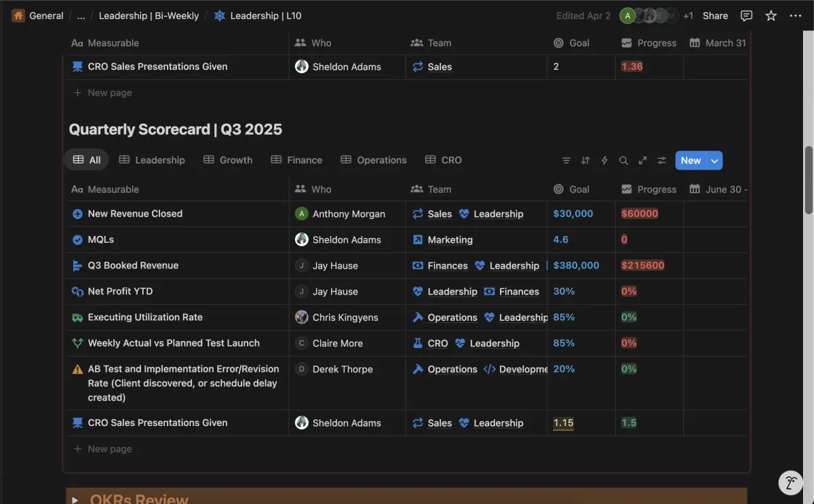Switch to the Leadership view tab
Image resolution: width=814 pixels, height=504 pixels.
pos(152,160)
